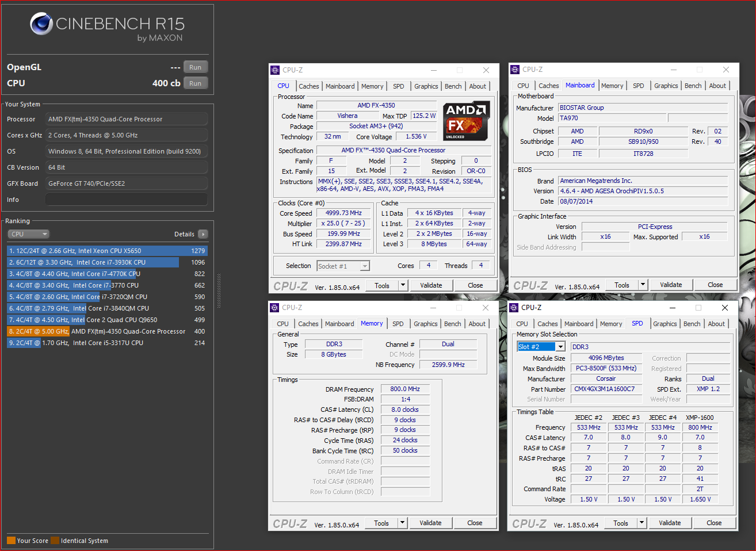756x551 pixels.
Task: Click Close button in Mainboard window
Action: tap(715, 285)
